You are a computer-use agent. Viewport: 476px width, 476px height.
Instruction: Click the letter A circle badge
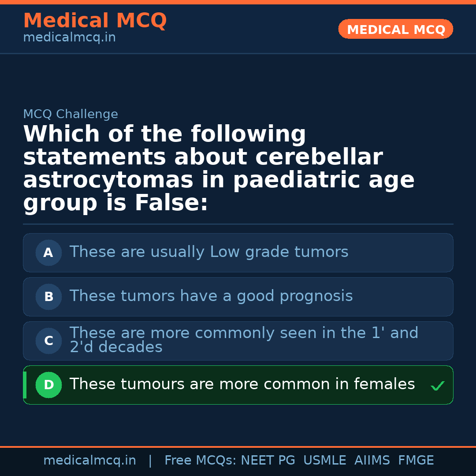click(48, 253)
